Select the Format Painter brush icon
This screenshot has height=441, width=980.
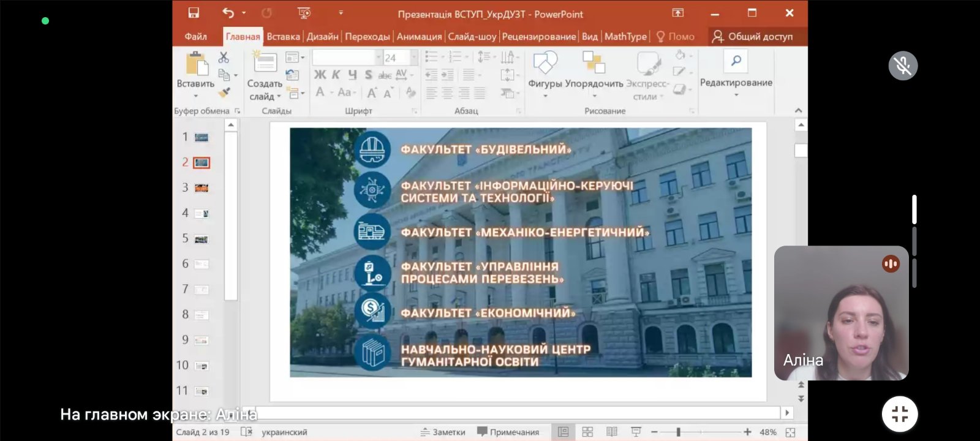225,92
